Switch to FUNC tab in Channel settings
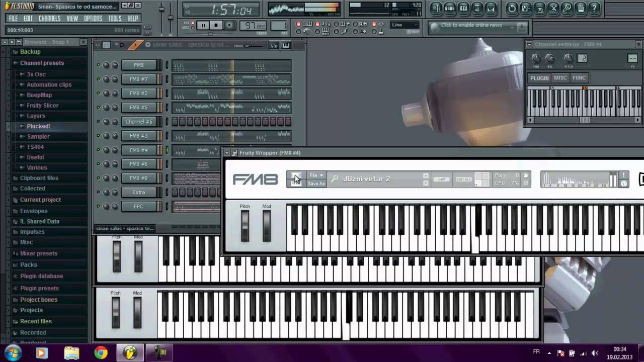This screenshot has height=362, width=644. (x=579, y=78)
